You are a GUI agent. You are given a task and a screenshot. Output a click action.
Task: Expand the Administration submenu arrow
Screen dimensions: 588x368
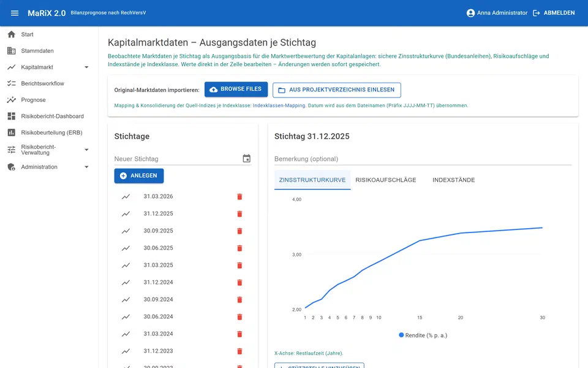[86, 167]
